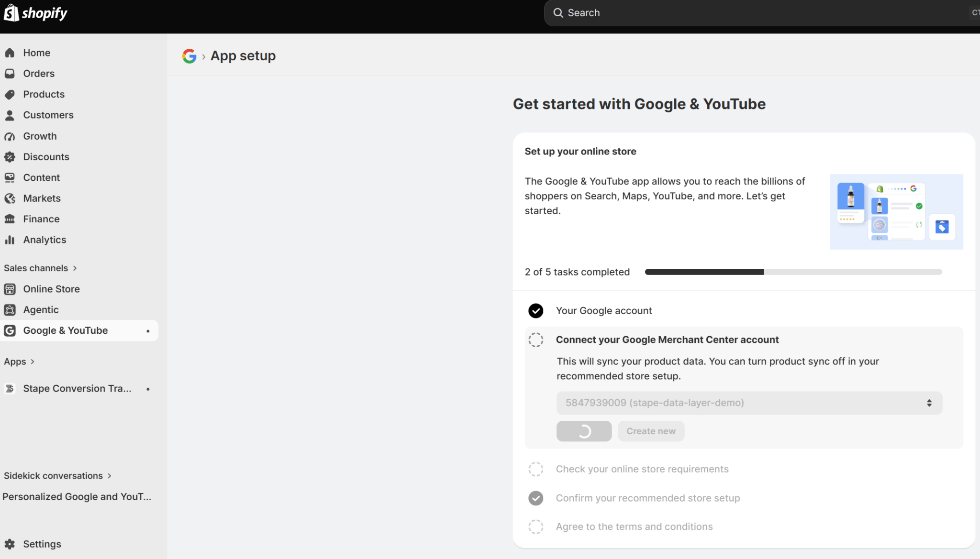Click the Finance bank icon
Screen dimensions: 980x559
(x=10, y=219)
